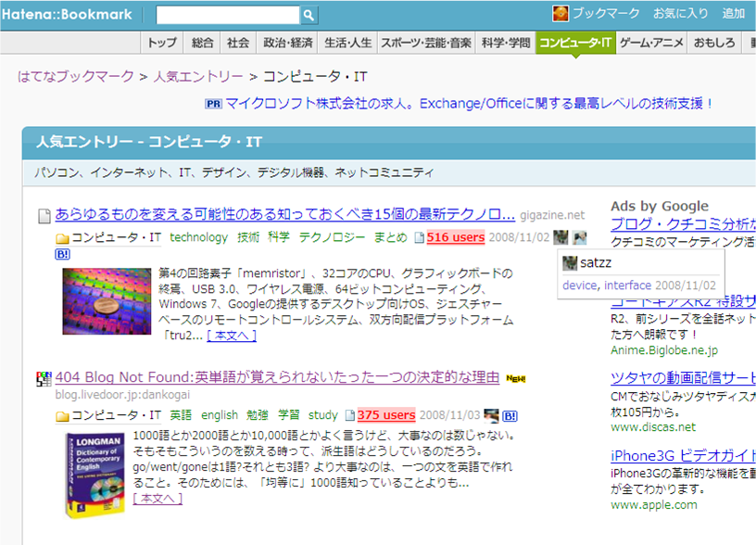Open the colorful chip wafer thumbnail
This screenshot has height=545, width=756.
[x=107, y=301]
